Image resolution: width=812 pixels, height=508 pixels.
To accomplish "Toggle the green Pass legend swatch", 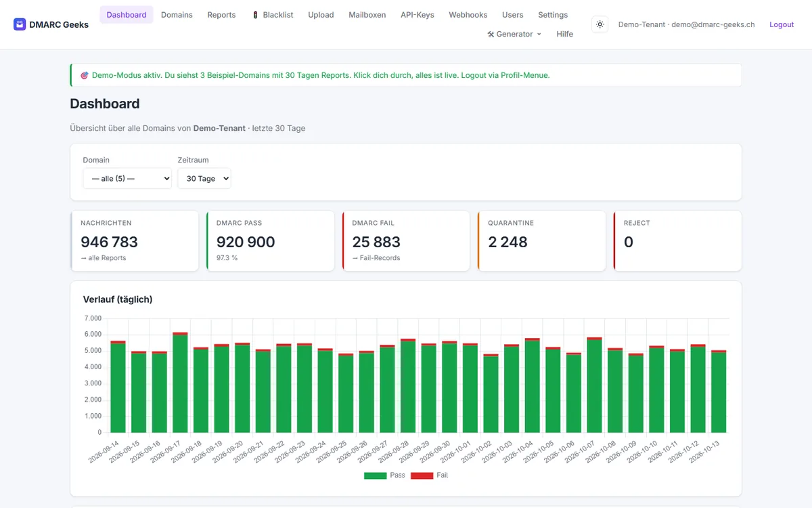I will point(375,475).
